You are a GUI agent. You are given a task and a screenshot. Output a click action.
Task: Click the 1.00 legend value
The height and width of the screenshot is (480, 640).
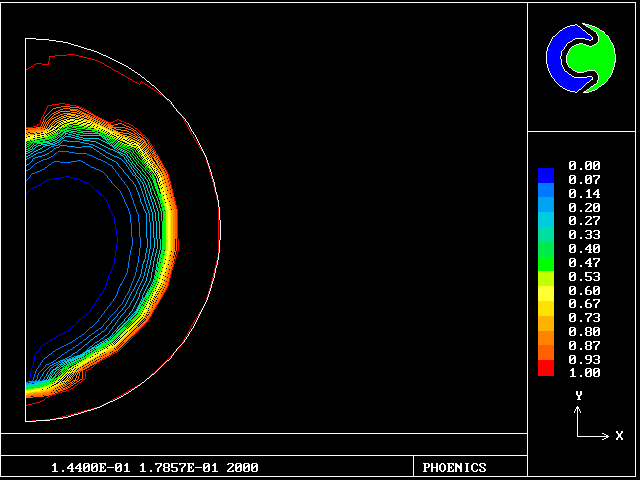[x=583, y=373]
